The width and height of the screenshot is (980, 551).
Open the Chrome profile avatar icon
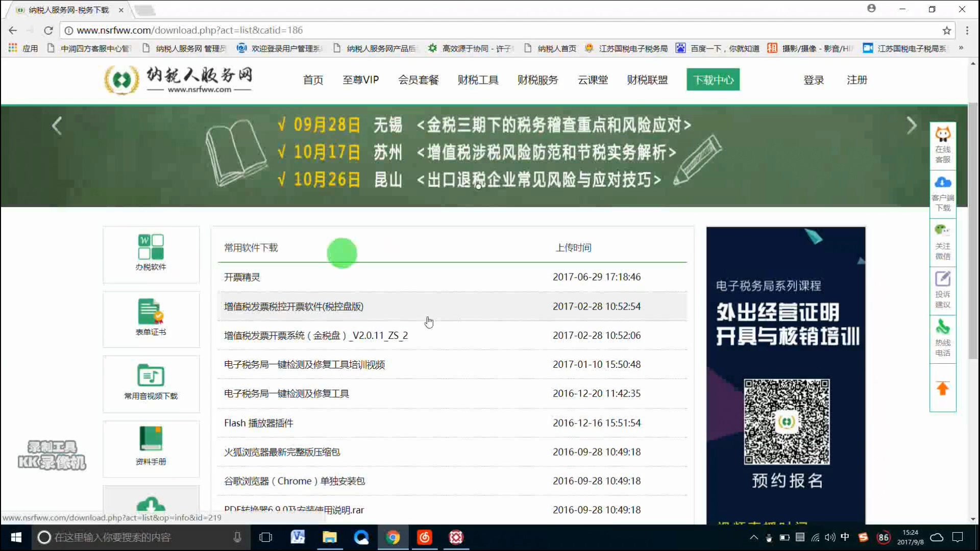(871, 9)
